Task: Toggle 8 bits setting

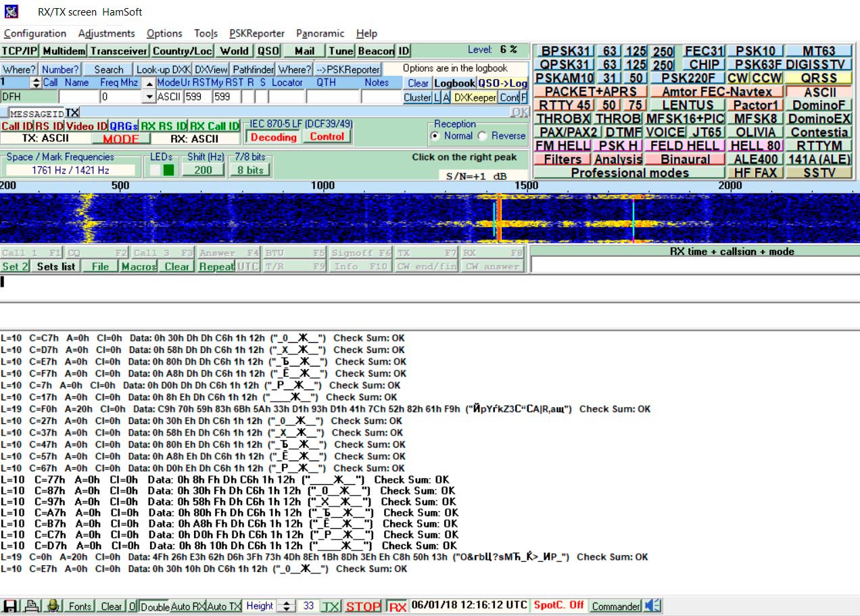Action: coord(250,170)
